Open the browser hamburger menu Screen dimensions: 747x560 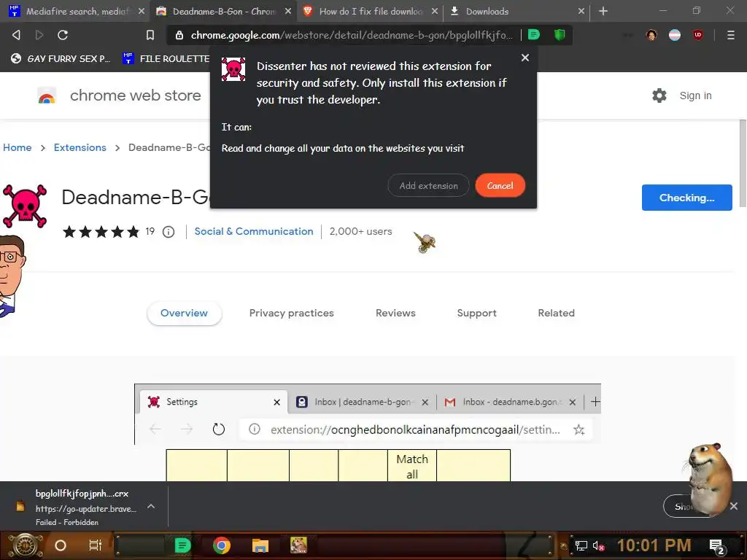(731, 35)
